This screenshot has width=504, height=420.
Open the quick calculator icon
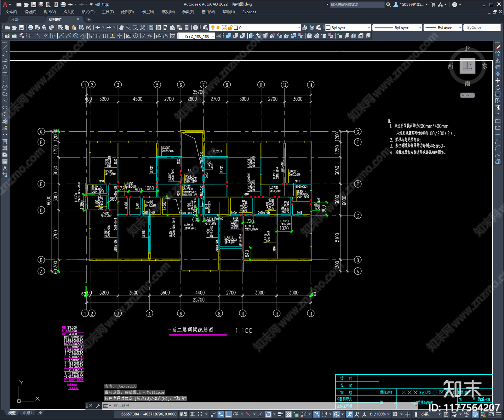click(186, 28)
